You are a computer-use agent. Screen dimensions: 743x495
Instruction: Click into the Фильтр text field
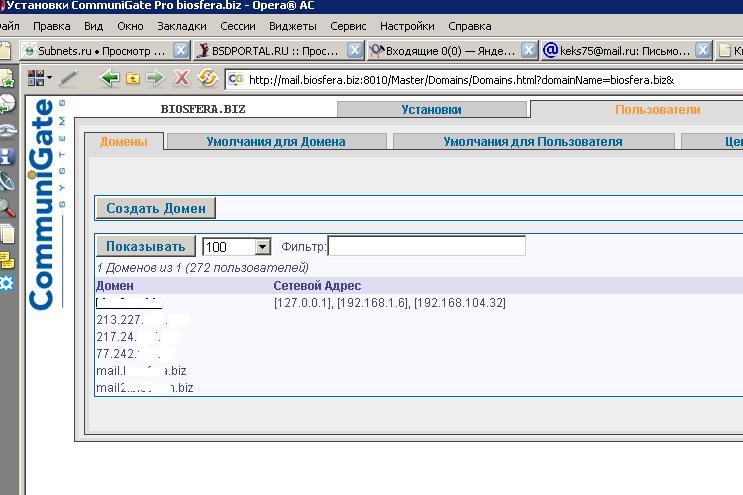click(426, 246)
